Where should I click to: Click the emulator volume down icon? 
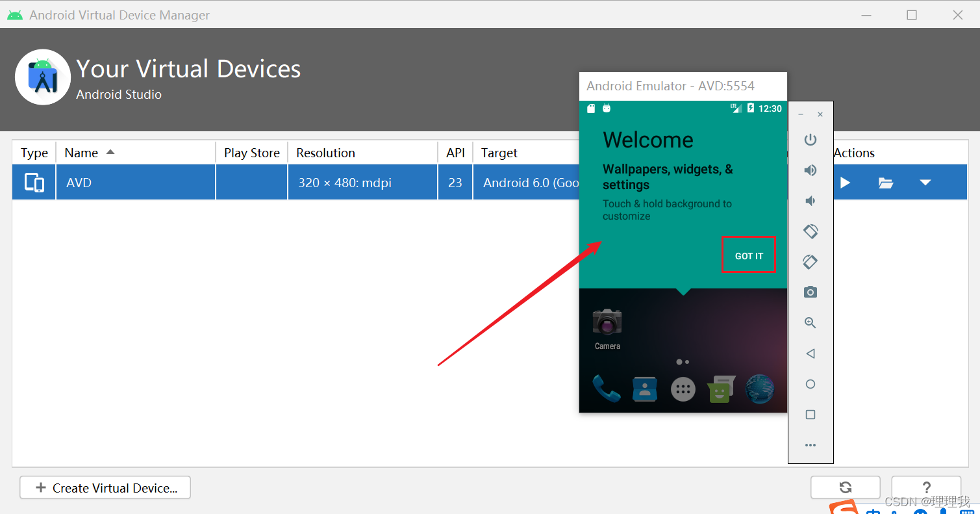[x=810, y=201]
